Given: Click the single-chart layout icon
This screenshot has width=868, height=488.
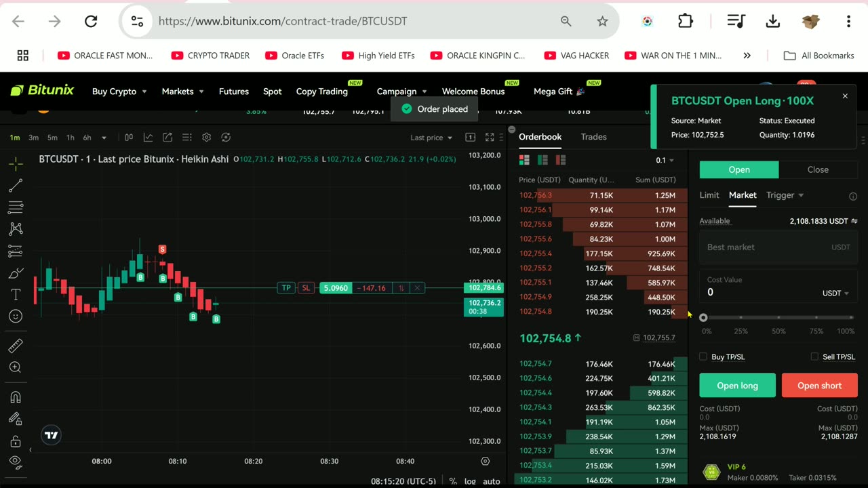Looking at the screenshot, I should point(470,138).
